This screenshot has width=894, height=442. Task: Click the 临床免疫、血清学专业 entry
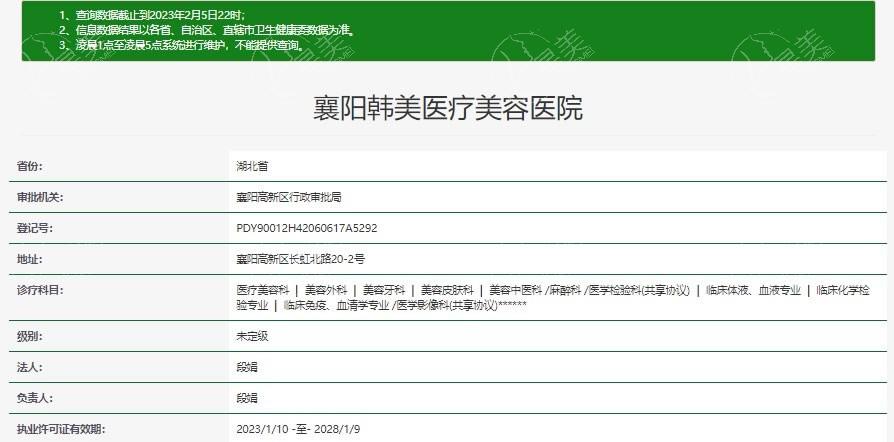click(336, 305)
